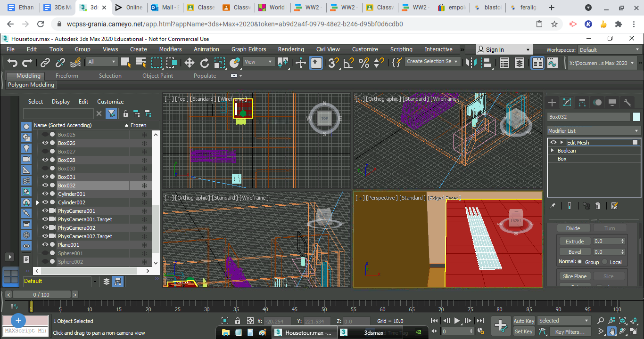Open the Default layer dropdown arrow
The width and height of the screenshot is (644, 339).
pos(95,281)
